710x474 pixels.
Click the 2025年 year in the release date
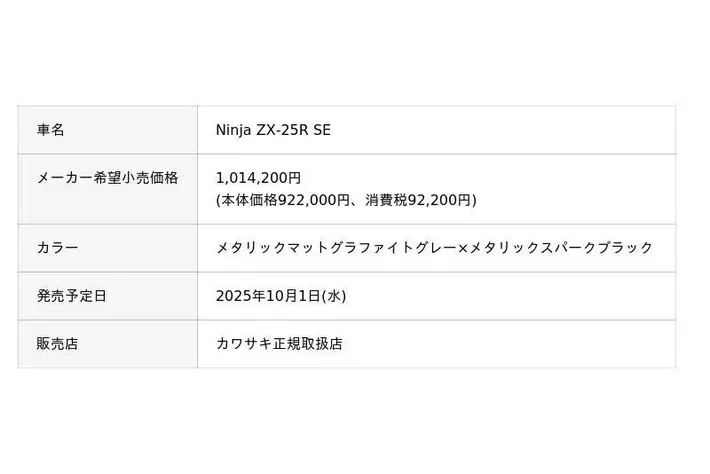[238, 296]
